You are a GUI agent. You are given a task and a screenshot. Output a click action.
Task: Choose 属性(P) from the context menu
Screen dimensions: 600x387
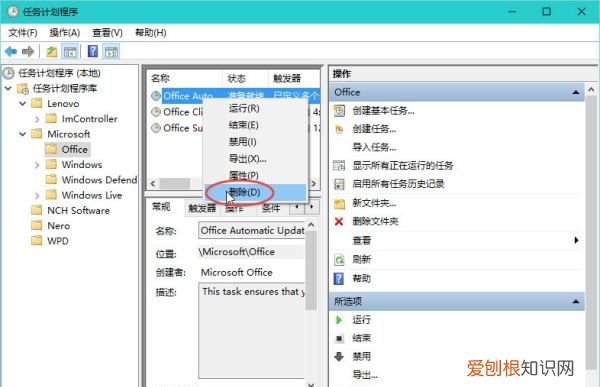255,175
